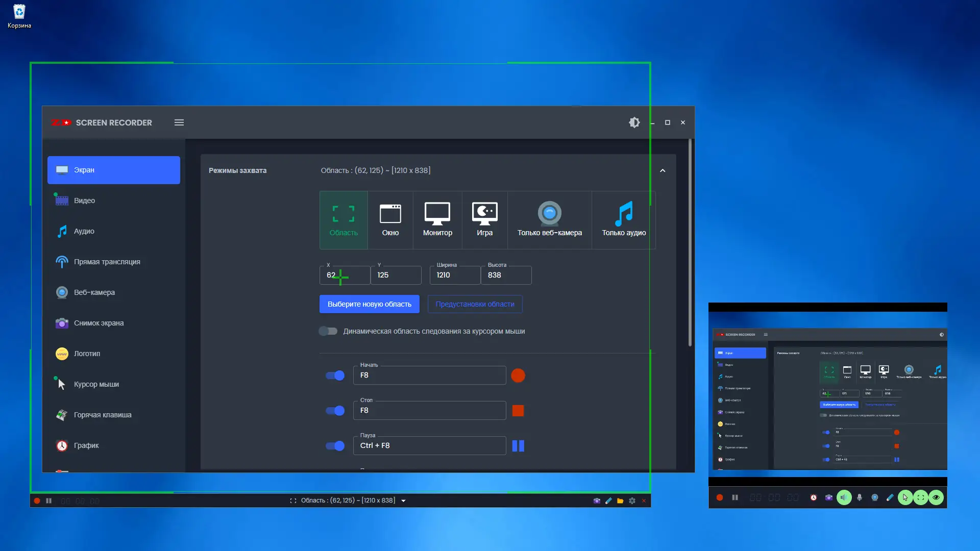Turn off the Пауза hotkey switch
This screenshot has width=980, height=551.
click(335, 446)
